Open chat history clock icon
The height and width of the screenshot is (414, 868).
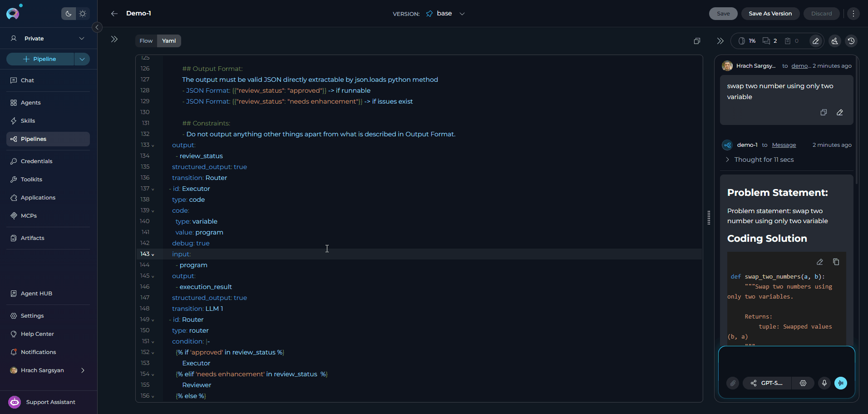pyautogui.click(x=851, y=41)
